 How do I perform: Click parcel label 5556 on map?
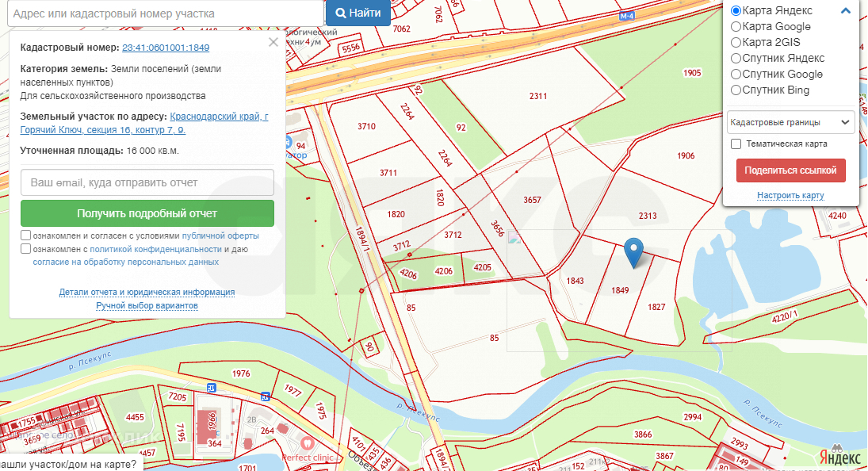pyautogui.click(x=351, y=48)
